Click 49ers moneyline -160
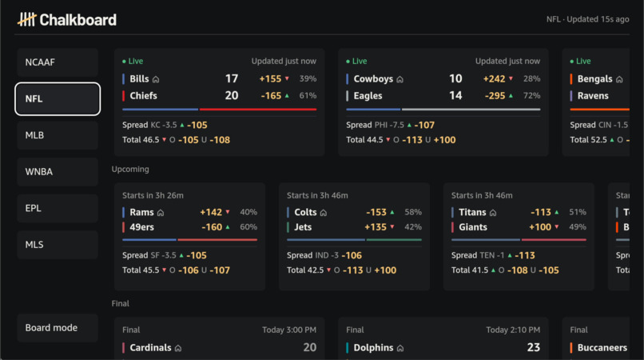The height and width of the screenshot is (360, 644). (212, 227)
